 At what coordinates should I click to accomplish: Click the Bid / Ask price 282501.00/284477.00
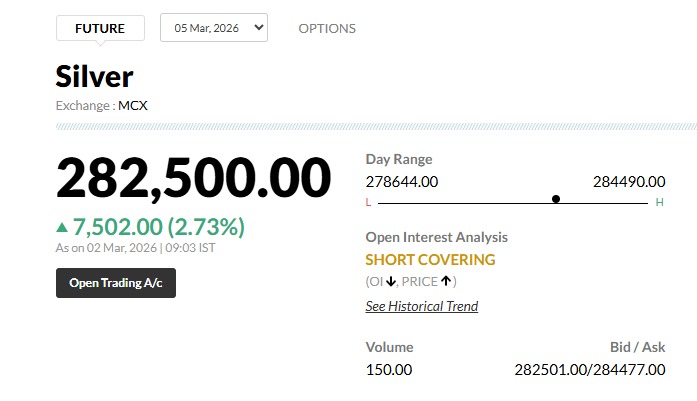(x=590, y=369)
